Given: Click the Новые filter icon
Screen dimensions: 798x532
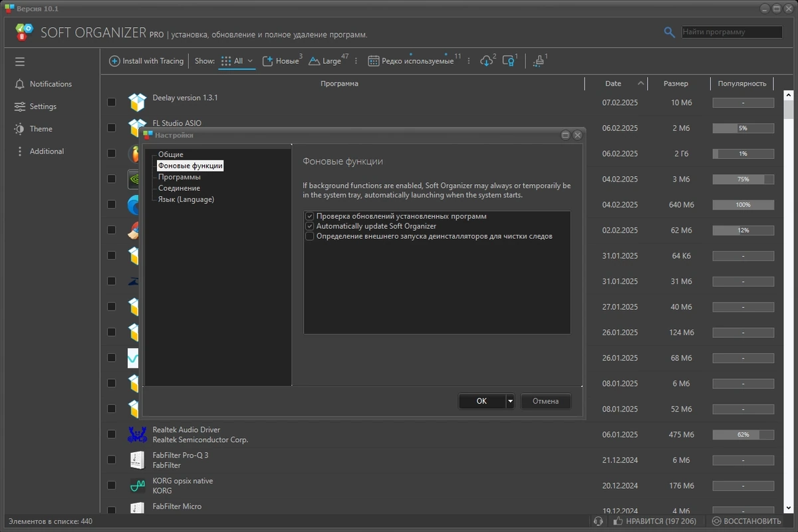Looking at the screenshot, I should pyautogui.click(x=268, y=61).
